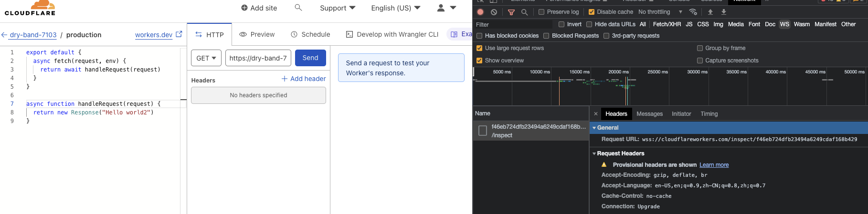Image resolution: width=868 pixels, height=214 pixels.
Task: Filter by CSS requests
Action: tap(703, 24)
